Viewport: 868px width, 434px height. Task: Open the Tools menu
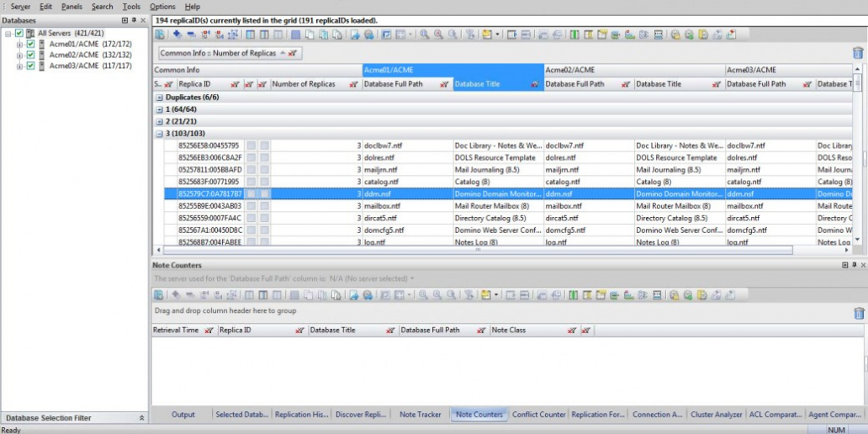coord(131,7)
